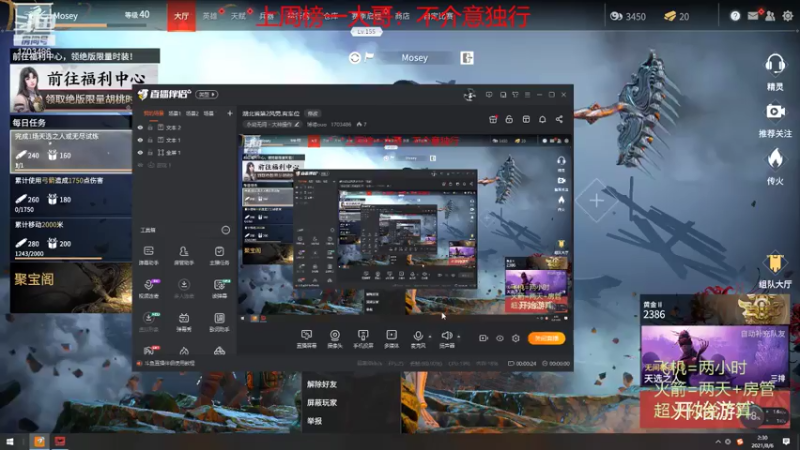Expand the mode pill next to the app logo
The height and width of the screenshot is (450, 800).
click(x=207, y=94)
